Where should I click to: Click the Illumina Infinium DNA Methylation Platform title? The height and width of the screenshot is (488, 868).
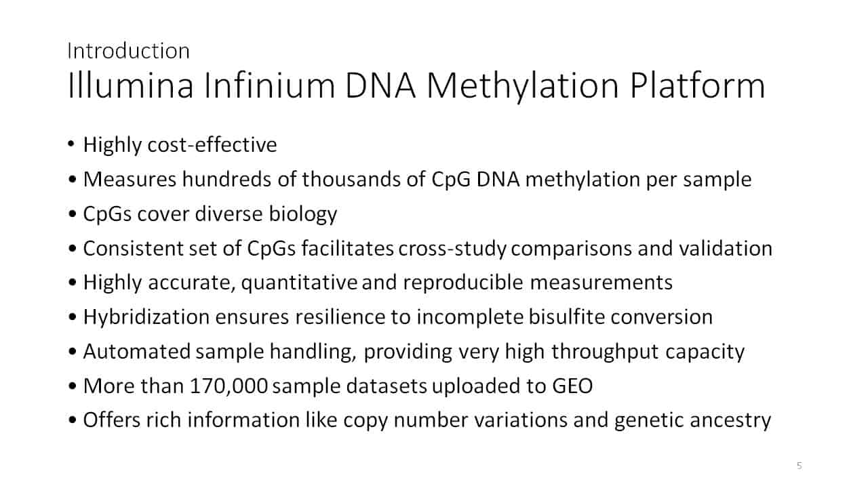pos(416,87)
